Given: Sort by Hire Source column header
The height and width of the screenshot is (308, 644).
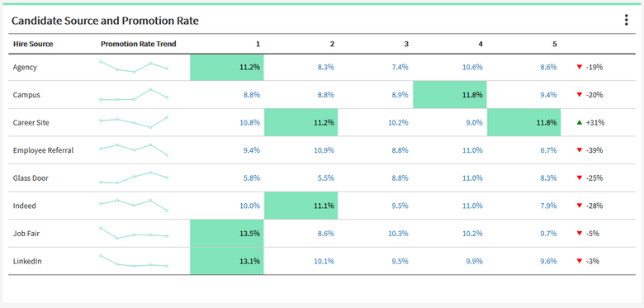Looking at the screenshot, I should 33,44.
